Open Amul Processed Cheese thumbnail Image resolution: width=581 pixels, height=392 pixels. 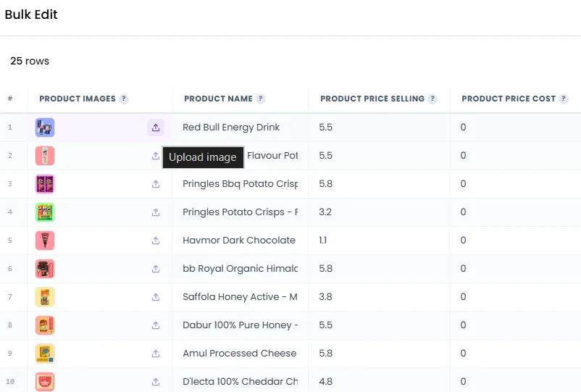click(x=45, y=354)
